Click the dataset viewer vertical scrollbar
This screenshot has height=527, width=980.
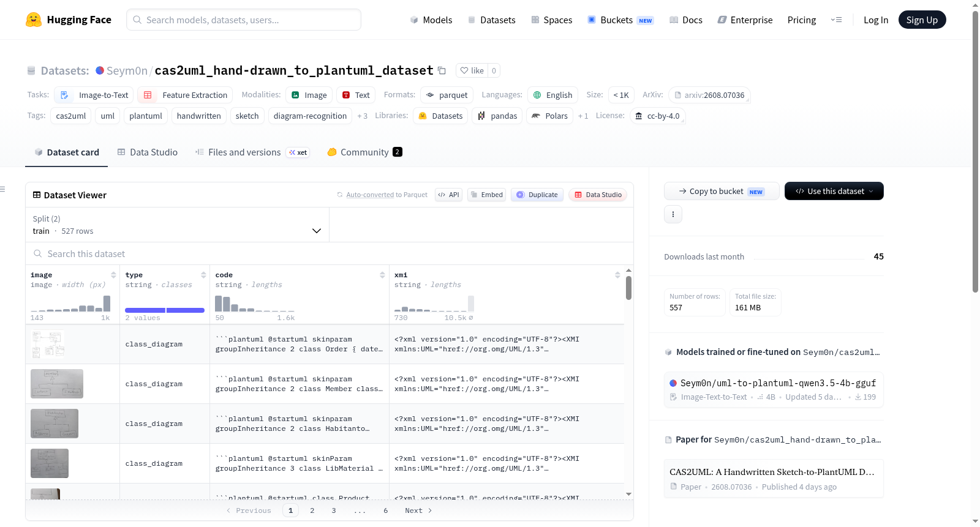pyautogui.click(x=628, y=288)
